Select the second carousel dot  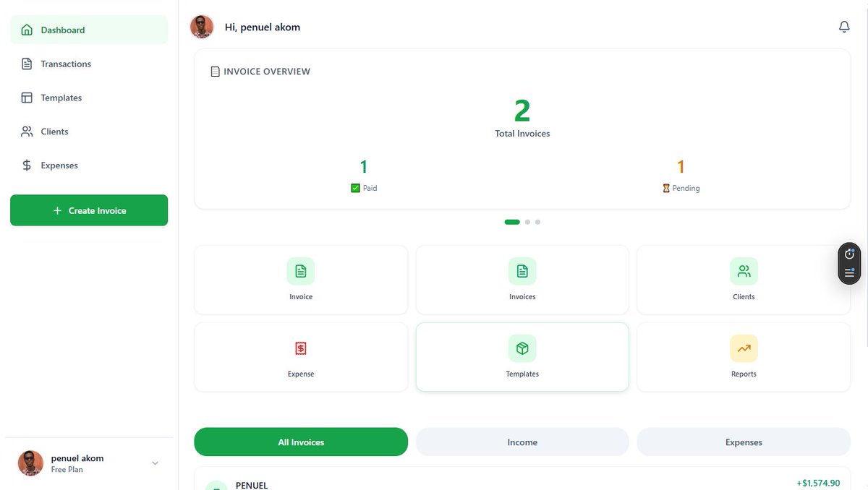[528, 222]
